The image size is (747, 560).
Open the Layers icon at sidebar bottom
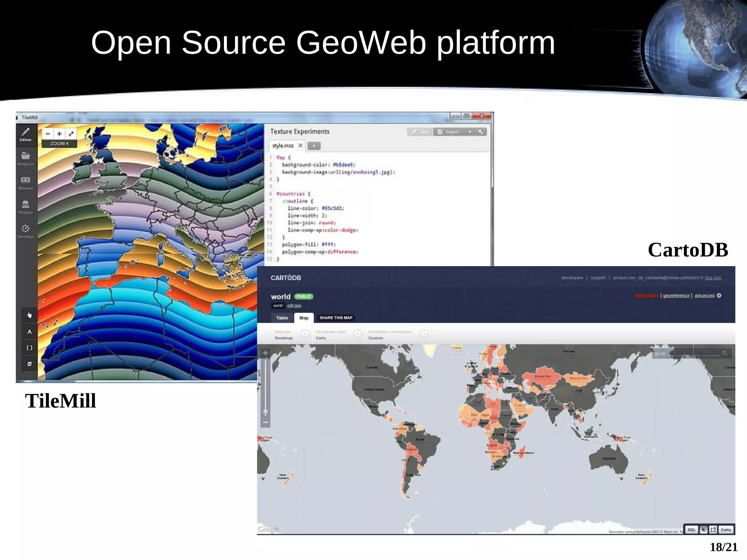click(30, 364)
